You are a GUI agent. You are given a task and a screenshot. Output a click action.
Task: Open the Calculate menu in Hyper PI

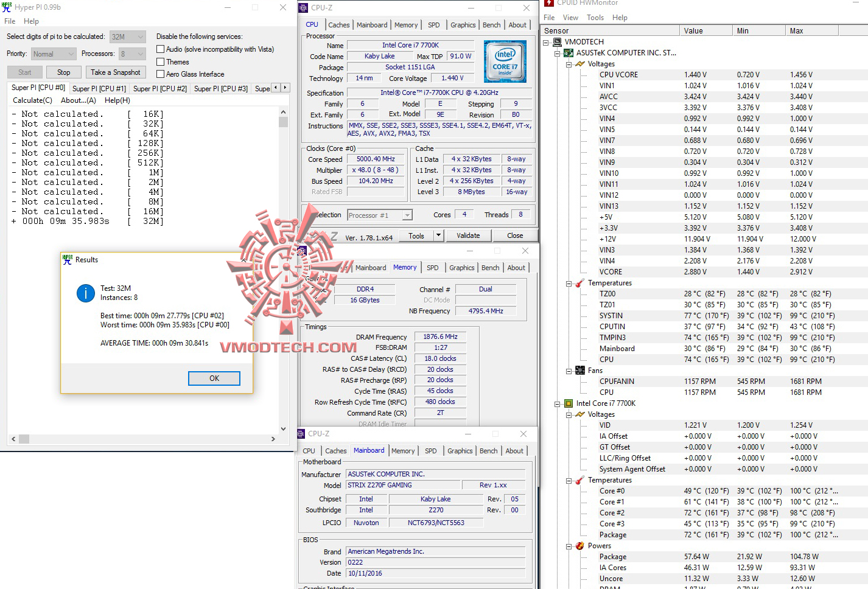click(32, 100)
